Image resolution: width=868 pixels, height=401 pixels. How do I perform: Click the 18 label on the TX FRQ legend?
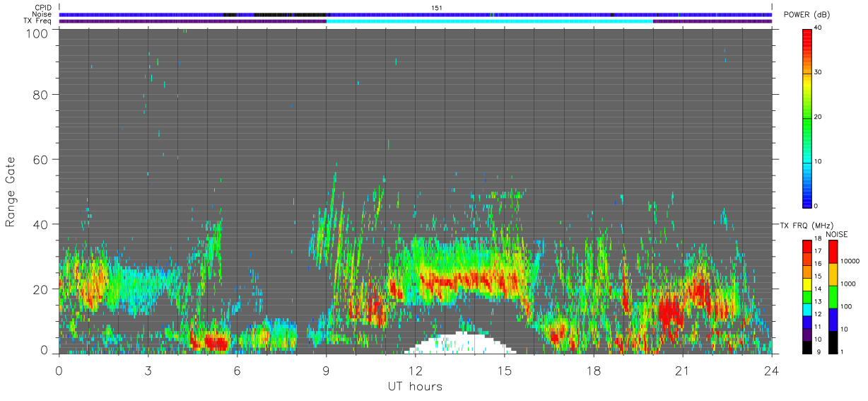[817, 240]
